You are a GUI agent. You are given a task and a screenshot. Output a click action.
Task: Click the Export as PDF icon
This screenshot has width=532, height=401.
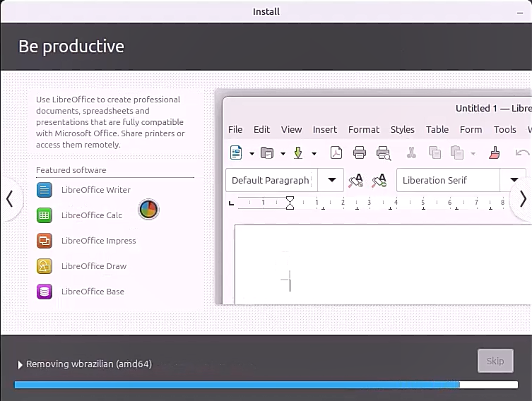click(336, 152)
